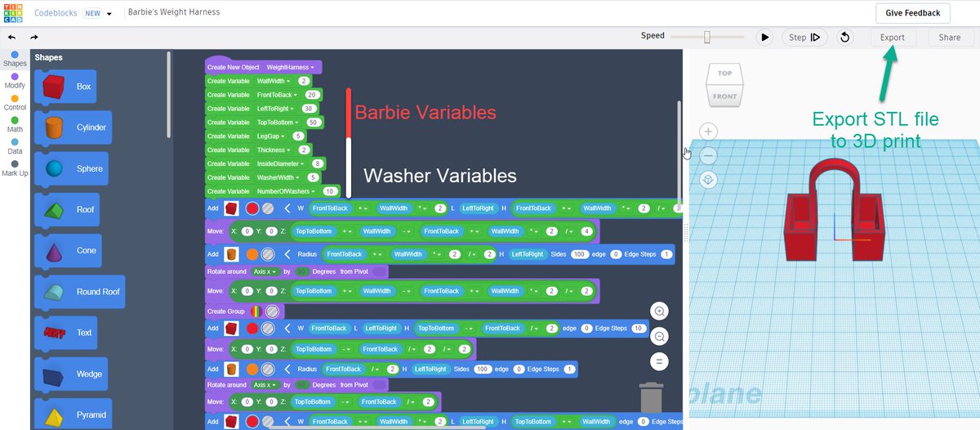Choose the Round Roof shape block
The height and width of the screenshot is (430, 980).
point(80,292)
